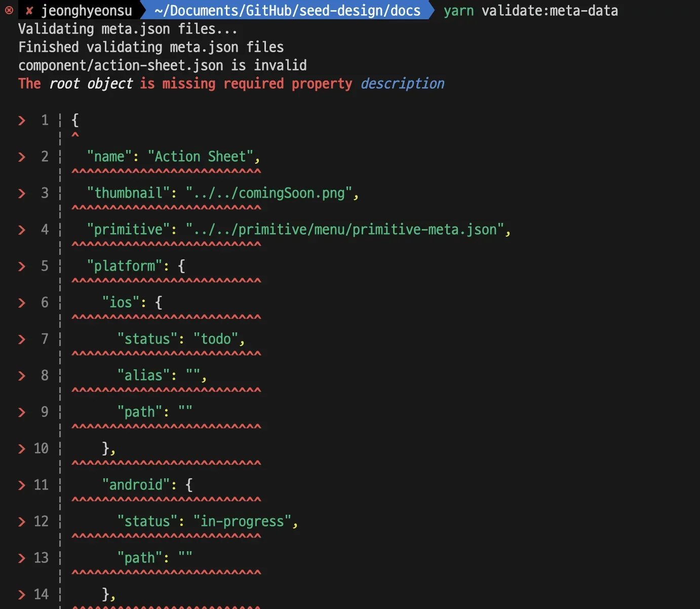The width and height of the screenshot is (700, 609).
Task: Click the red arrow marker on line 1
Action: tap(22, 121)
